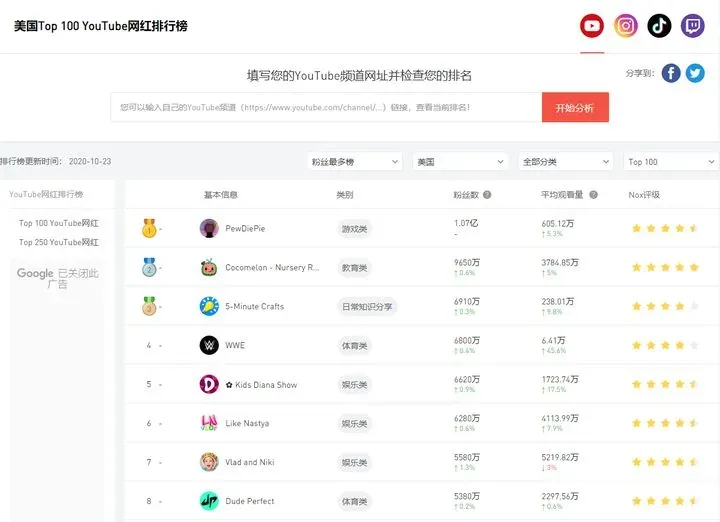Viewport: 720px width, 522px height.
Task: Focus the YouTube channel URL input
Action: coord(326,107)
